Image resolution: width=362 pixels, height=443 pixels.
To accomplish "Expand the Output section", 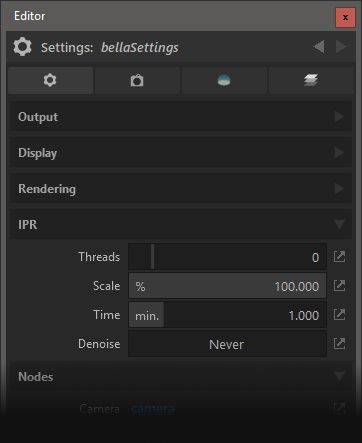I will tap(181, 117).
